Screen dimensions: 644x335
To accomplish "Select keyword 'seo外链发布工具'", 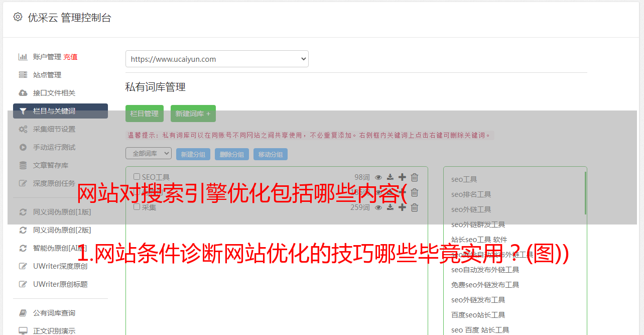I will pos(478,300).
